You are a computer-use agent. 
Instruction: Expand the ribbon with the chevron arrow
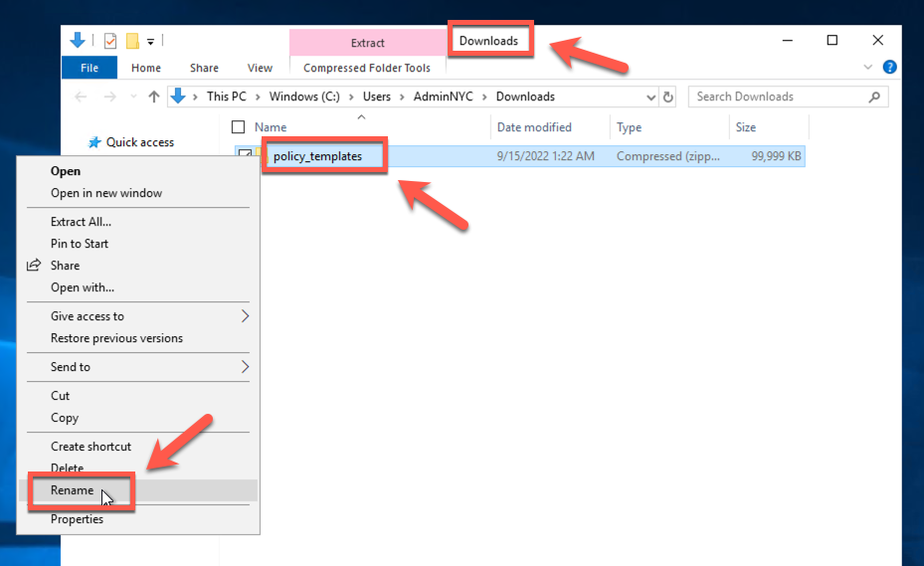868,68
